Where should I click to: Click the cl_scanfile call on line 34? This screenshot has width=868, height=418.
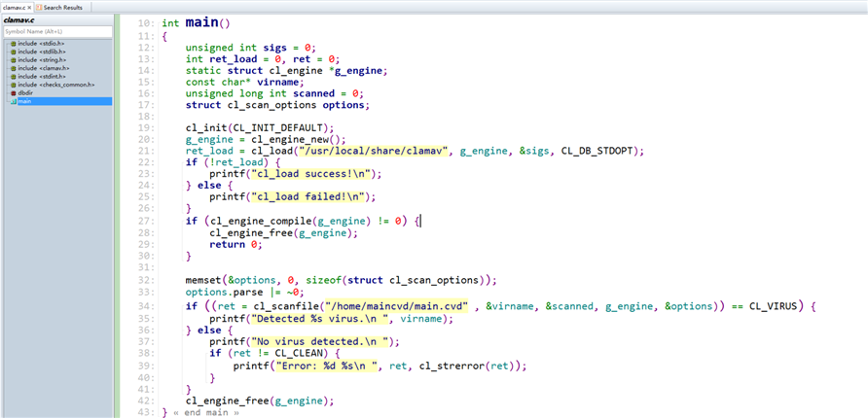coord(284,306)
